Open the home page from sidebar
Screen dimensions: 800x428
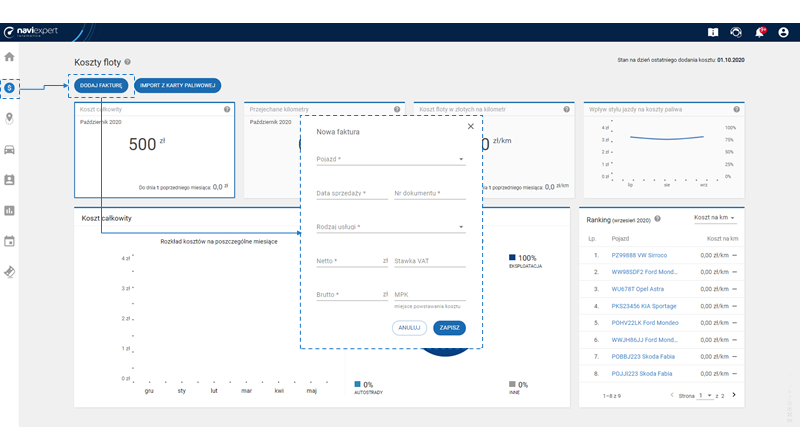click(10, 57)
